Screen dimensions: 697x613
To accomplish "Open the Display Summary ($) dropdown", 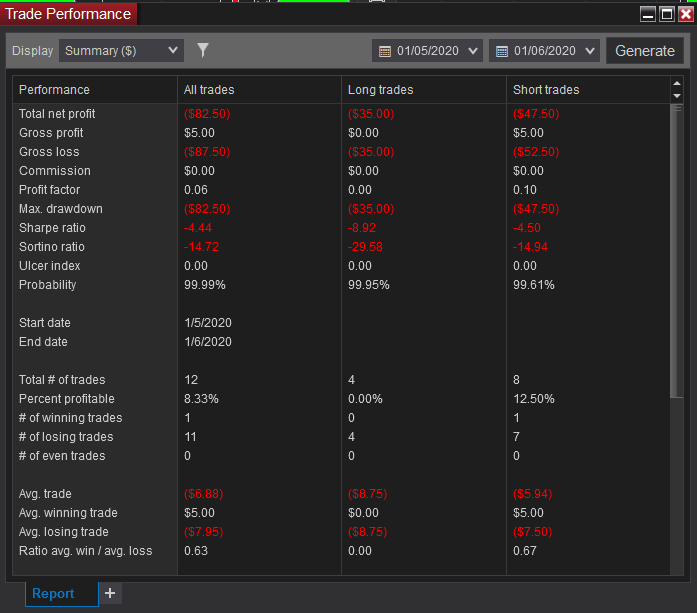I will coord(121,51).
